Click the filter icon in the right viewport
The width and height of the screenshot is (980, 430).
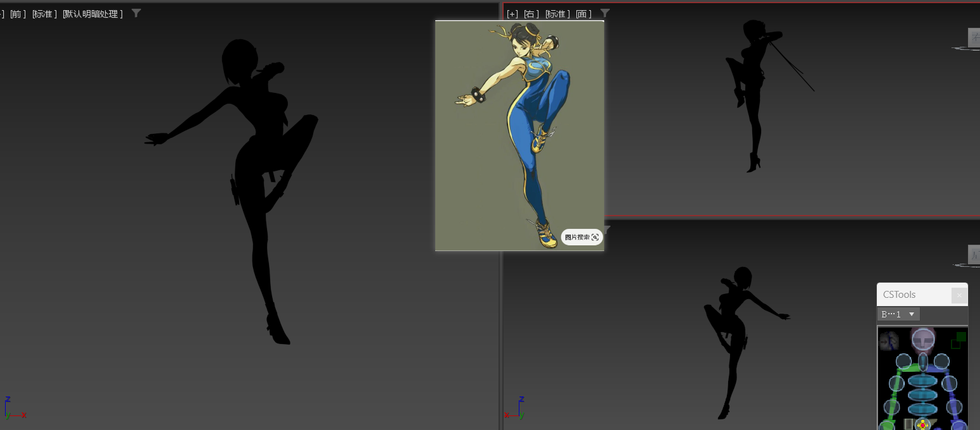[605, 13]
